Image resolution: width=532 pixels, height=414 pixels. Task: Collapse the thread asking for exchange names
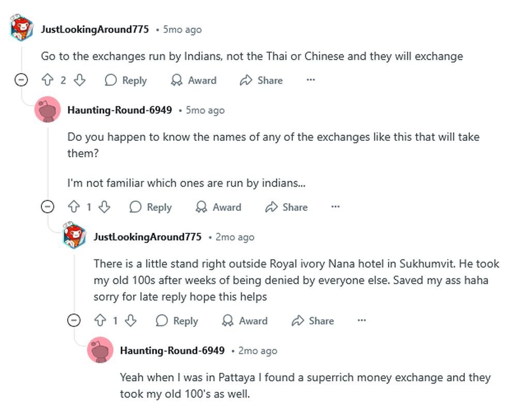point(48,207)
